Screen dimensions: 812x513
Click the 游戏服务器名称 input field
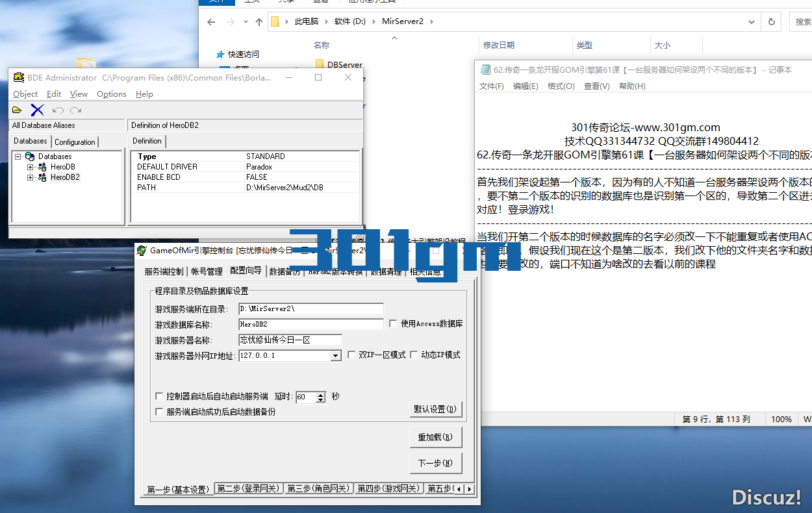[290, 340]
